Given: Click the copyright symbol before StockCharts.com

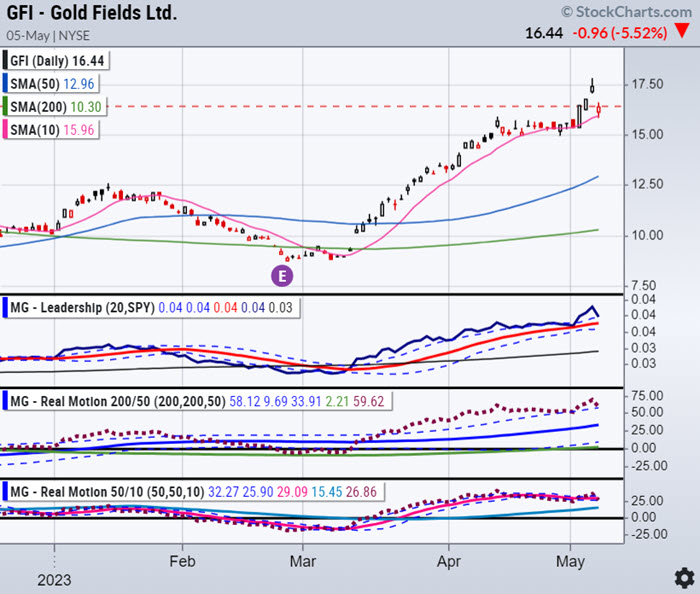Looking at the screenshot, I should pyautogui.click(x=567, y=12).
